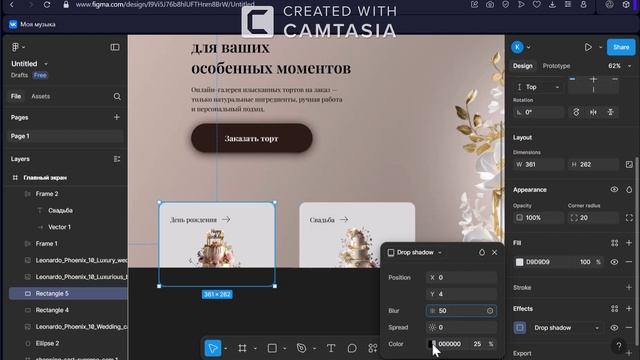
Task: Open the Actions components tool
Action: click(x=373, y=348)
